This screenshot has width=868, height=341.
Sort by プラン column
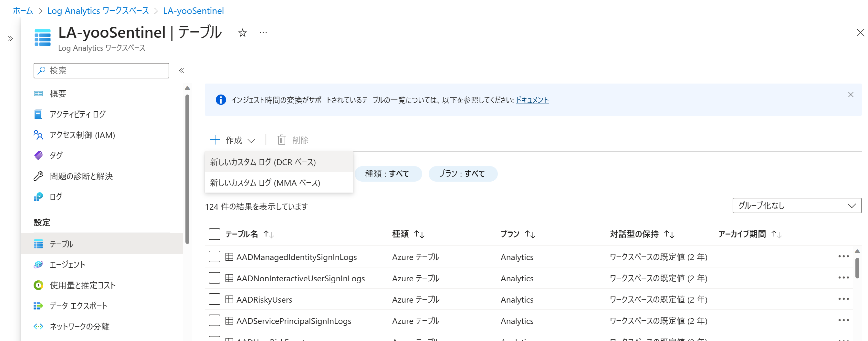click(x=518, y=234)
